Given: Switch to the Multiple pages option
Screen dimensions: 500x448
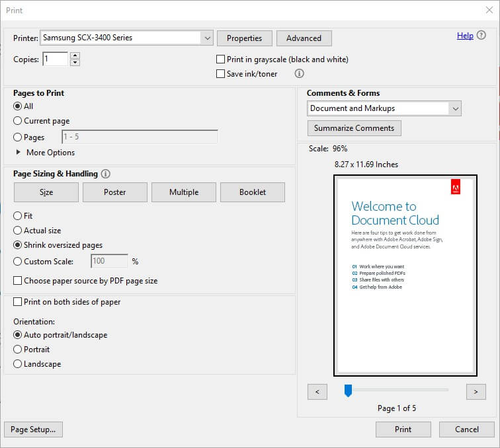Looking at the screenshot, I should tap(184, 192).
